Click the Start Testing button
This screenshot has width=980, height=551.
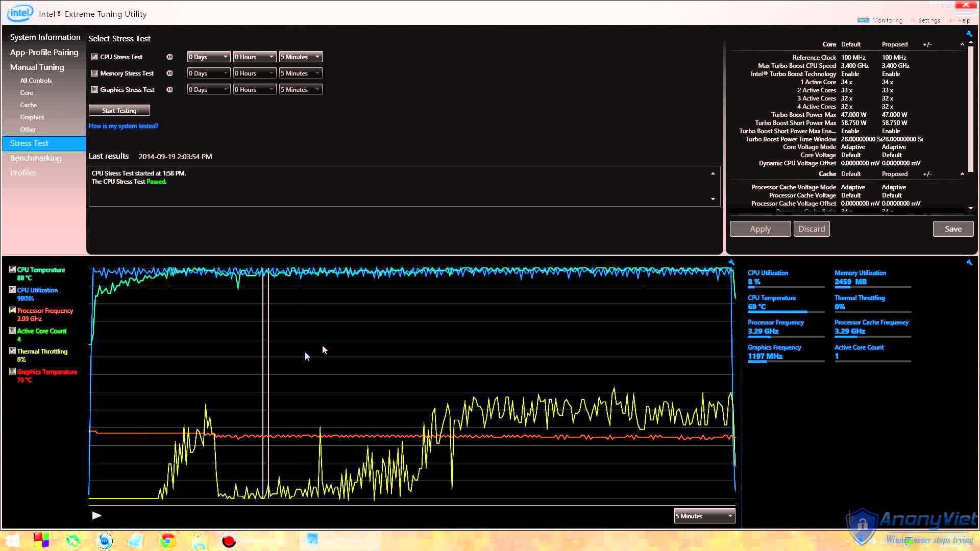119,110
